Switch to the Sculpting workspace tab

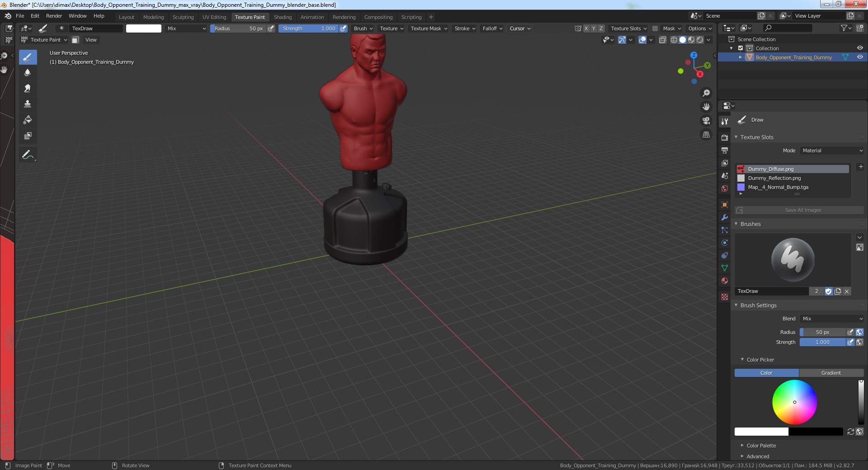183,17
